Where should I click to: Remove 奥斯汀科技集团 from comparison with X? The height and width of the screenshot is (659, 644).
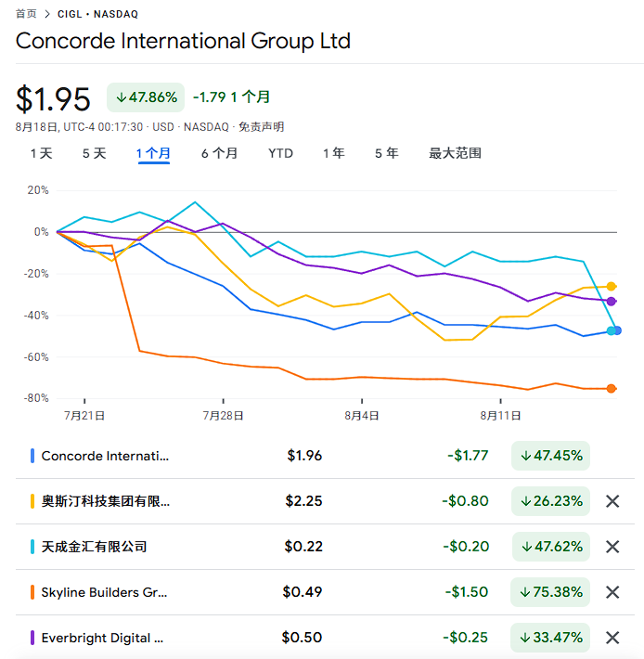[612, 501]
